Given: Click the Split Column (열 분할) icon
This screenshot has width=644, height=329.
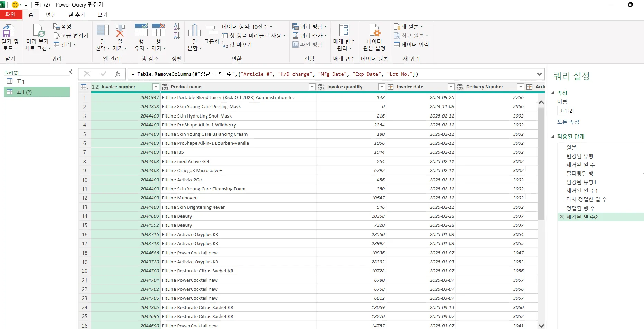Looking at the screenshot, I should tap(194, 31).
